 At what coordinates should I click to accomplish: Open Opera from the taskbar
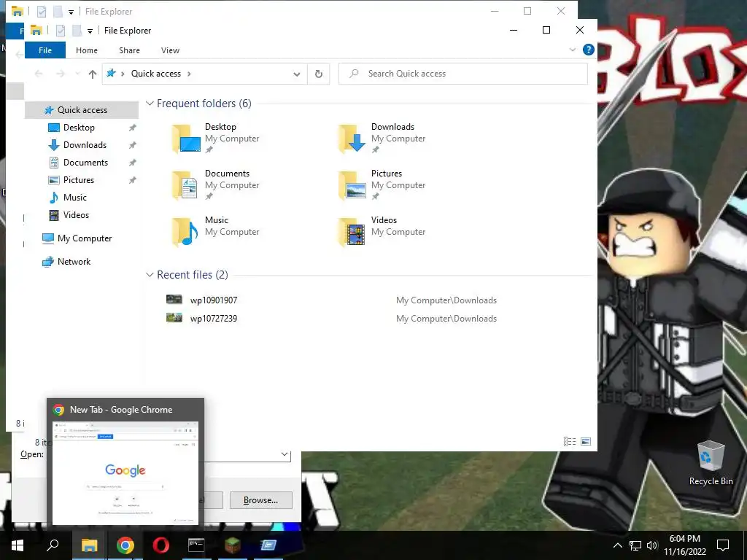click(161, 545)
